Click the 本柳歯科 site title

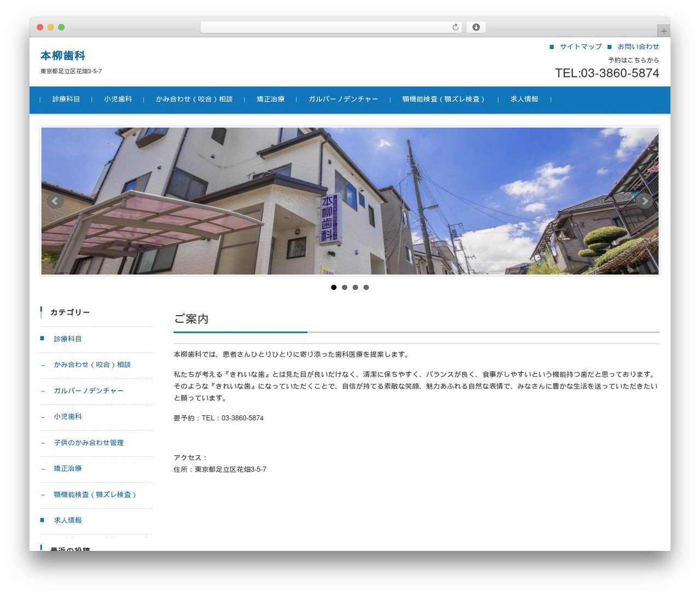pyautogui.click(x=63, y=56)
